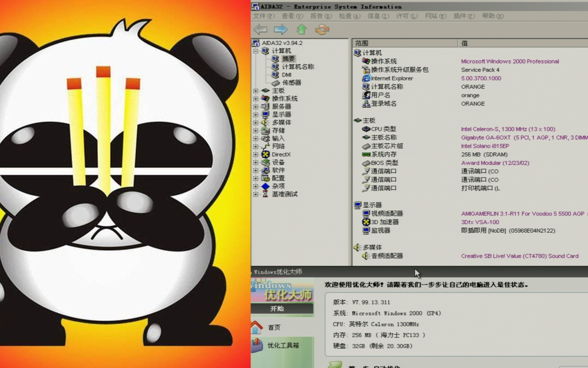Viewport: 588px width, 368px height.
Task: Click the Forward arrow in AIDA32 toolbar
Action: (281, 29)
